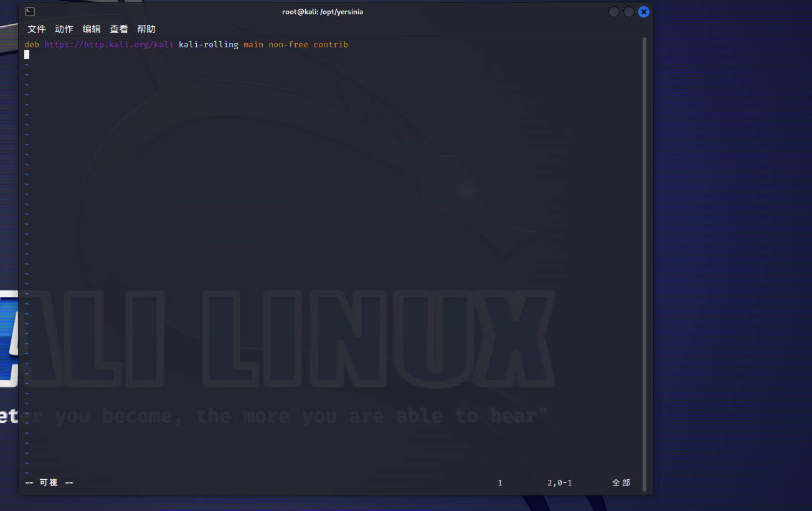Open the 编辑 menu
This screenshot has height=511, width=812.
[x=92, y=29]
